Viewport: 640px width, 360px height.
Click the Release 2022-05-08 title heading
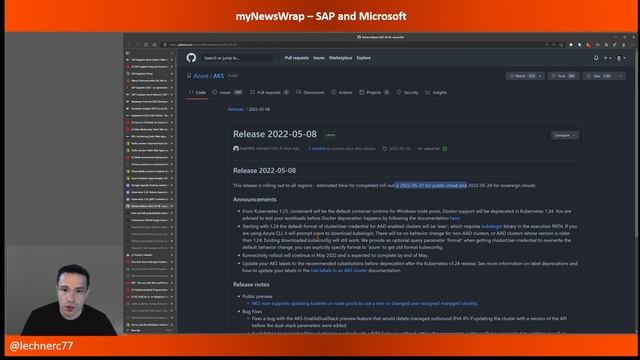(x=275, y=134)
